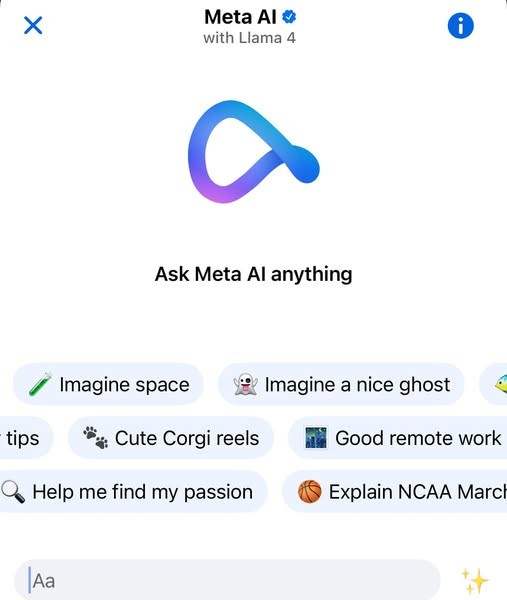This screenshot has height=600, width=507.
Task: Tap the Meta AI gradient ring logo
Action: (x=254, y=152)
